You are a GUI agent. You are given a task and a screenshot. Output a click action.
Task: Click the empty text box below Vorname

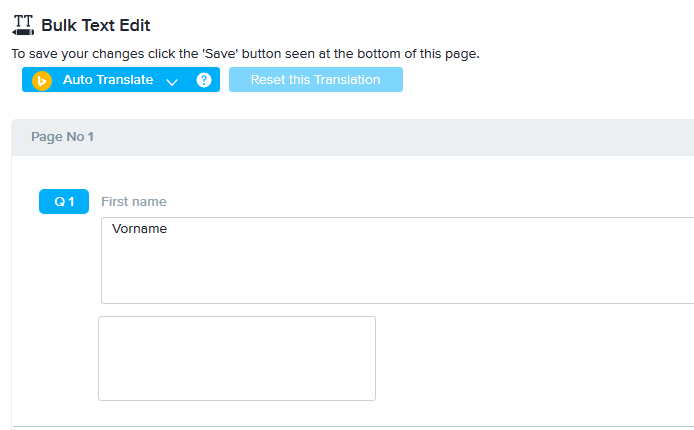237,358
